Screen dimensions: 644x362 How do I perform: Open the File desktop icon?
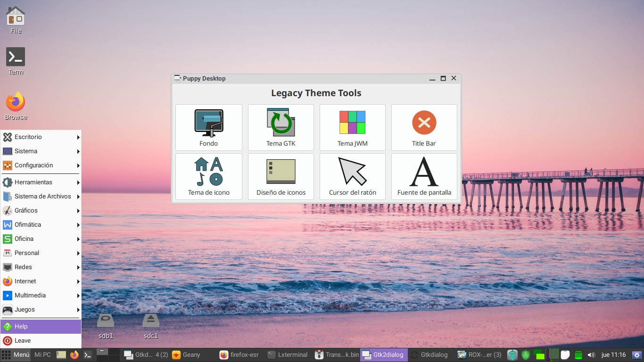pos(16,20)
